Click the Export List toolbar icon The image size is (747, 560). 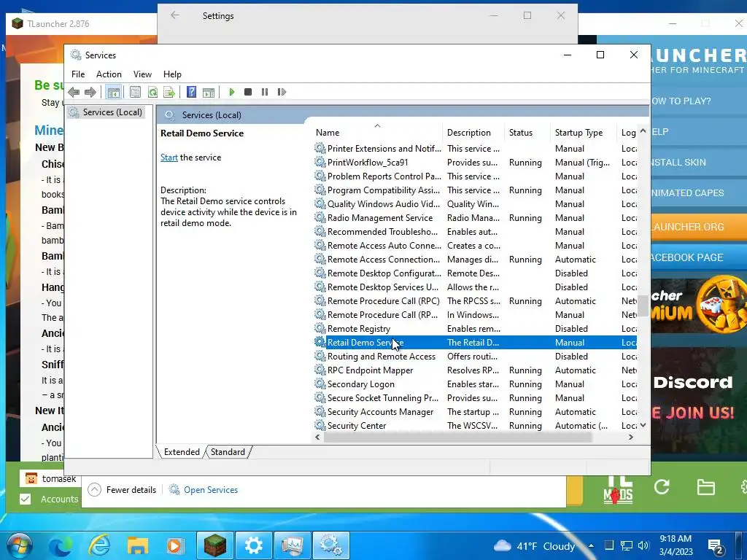coord(169,92)
